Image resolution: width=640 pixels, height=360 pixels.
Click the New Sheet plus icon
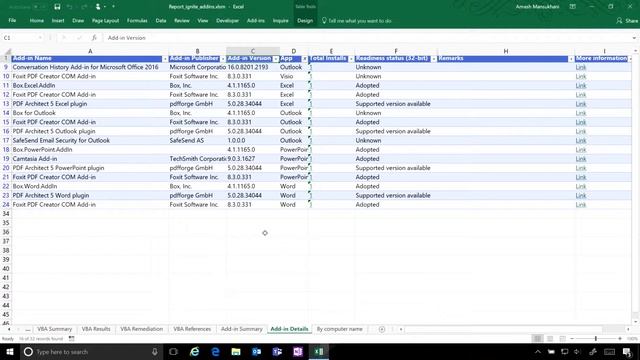pyautogui.click(x=382, y=329)
